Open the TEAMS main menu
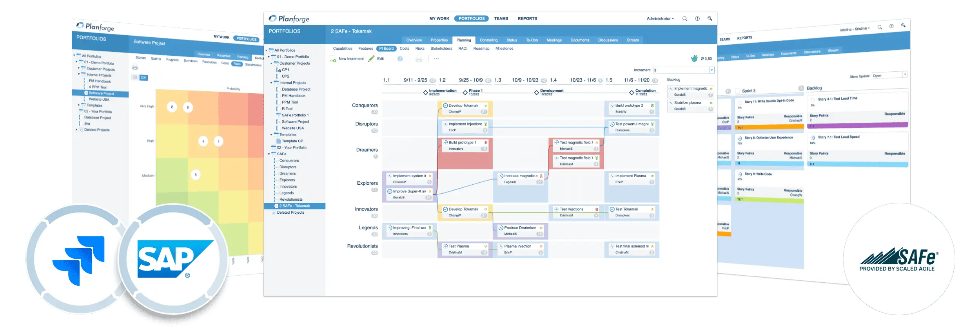The width and height of the screenshot is (980, 327). pos(501,18)
